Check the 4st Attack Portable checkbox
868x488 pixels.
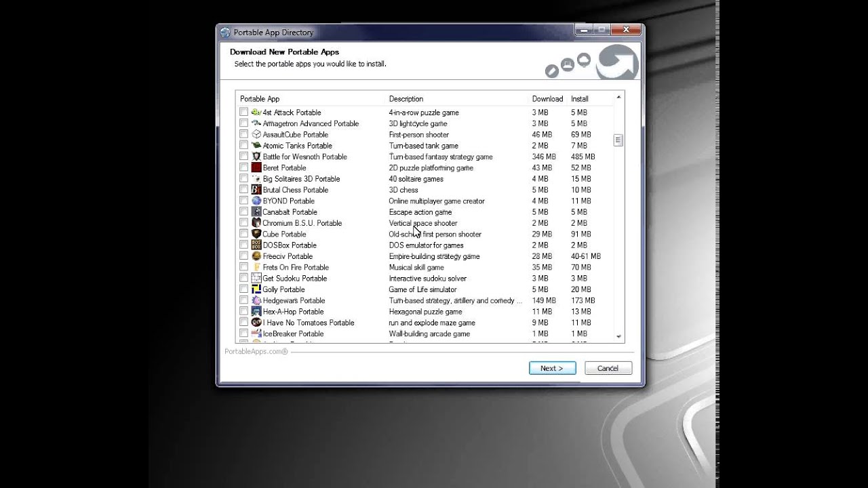(x=243, y=113)
